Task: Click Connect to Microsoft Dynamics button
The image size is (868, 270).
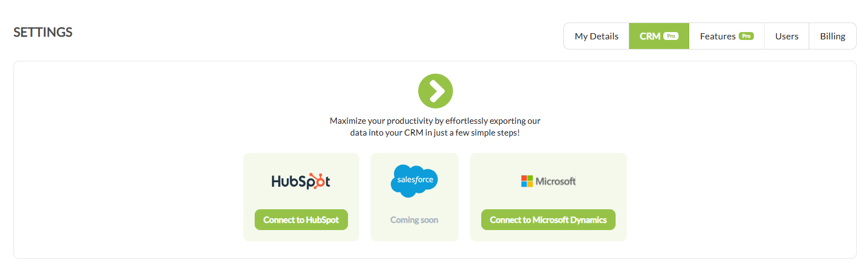Action: click(548, 220)
